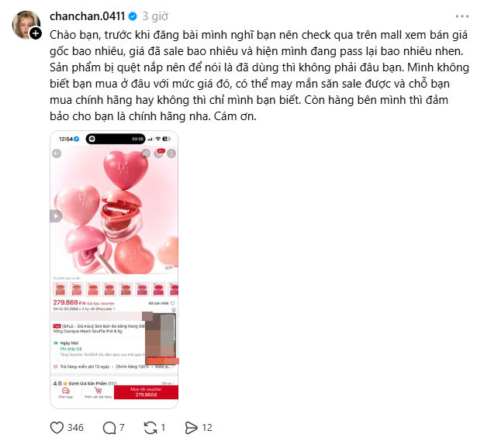This screenshot has height=448, width=484.
Task: Like the post with heart icon
Action: coord(57,428)
